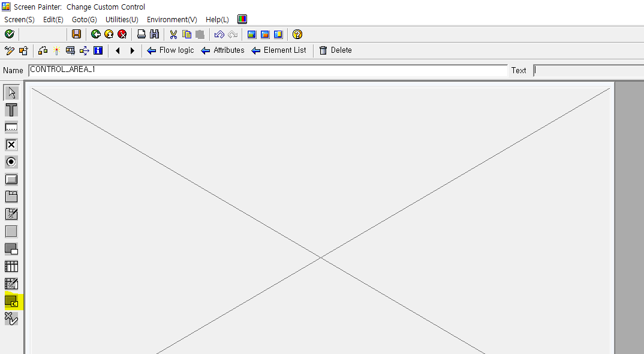
Task: Open the Element List
Action: click(279, 50)
